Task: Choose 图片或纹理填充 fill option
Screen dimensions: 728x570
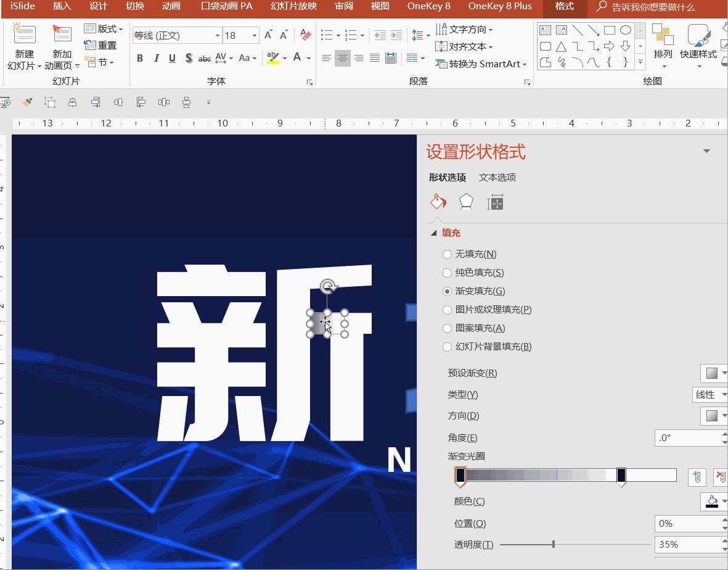Action: 447,310
